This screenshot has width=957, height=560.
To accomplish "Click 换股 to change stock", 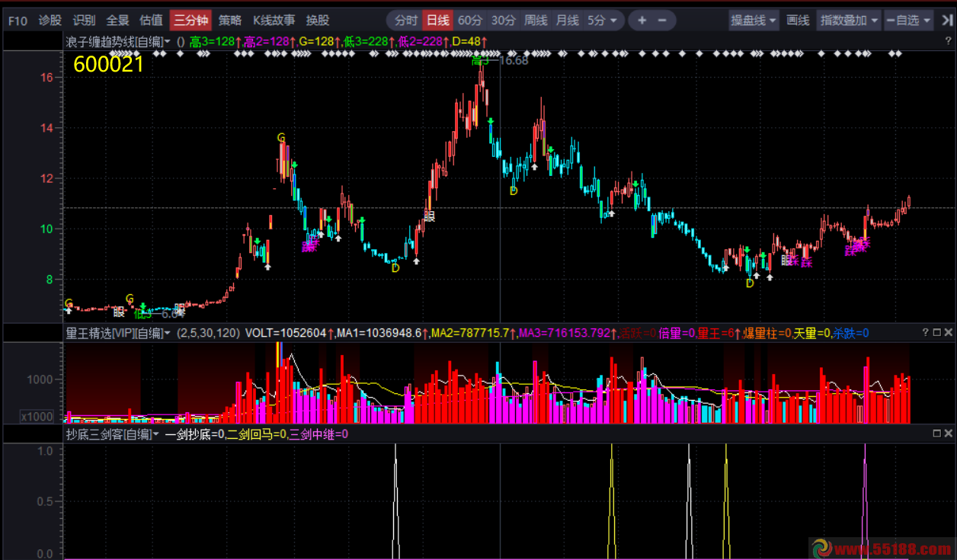I will 318,21.
